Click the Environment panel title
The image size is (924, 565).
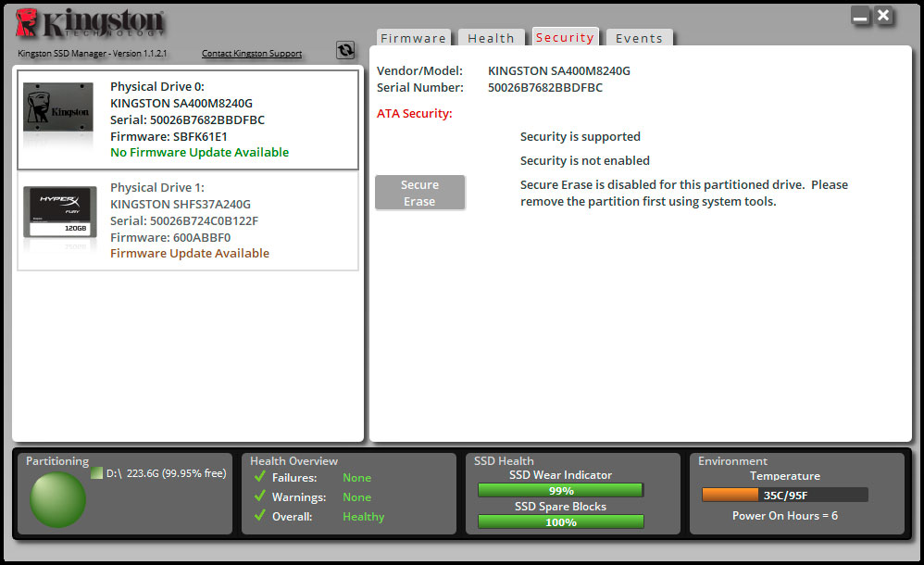coord(733,461)
